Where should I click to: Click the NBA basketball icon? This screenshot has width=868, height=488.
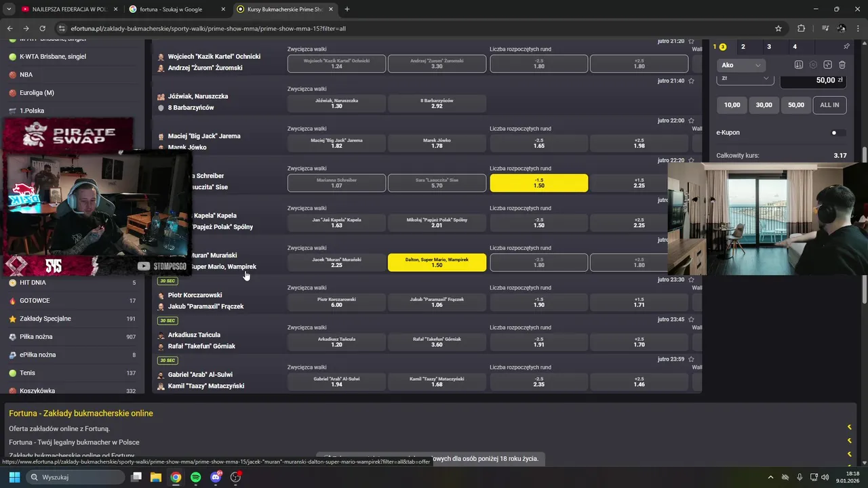(13, 75)
